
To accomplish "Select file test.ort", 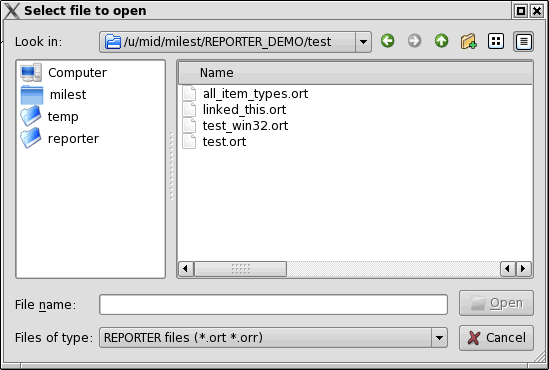I will coord(224,142).
